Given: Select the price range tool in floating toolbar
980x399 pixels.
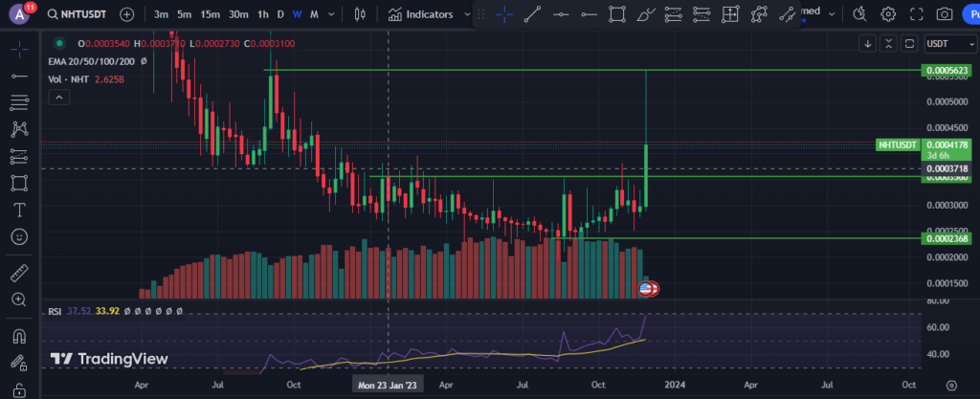Looking at the screenshot, I should pyautogui.click(x=730, y=14).
